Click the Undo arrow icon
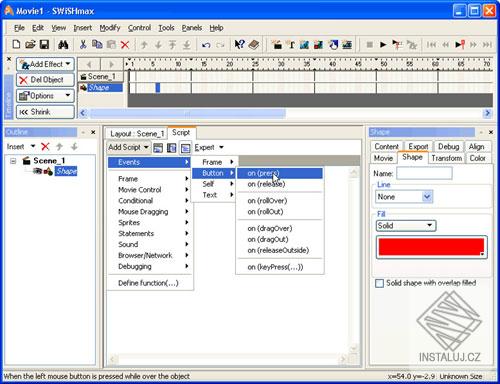The image size is (500, 384). (206, 44)
